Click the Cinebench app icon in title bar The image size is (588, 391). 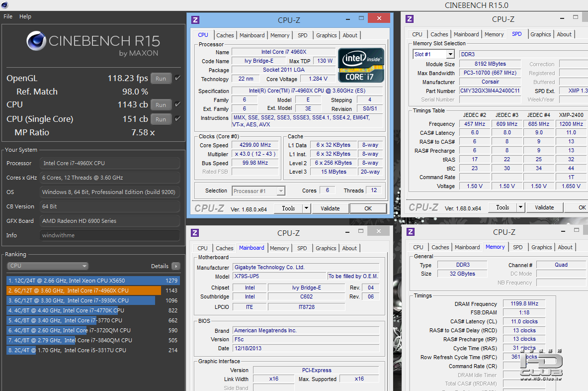tap(4, 5)
